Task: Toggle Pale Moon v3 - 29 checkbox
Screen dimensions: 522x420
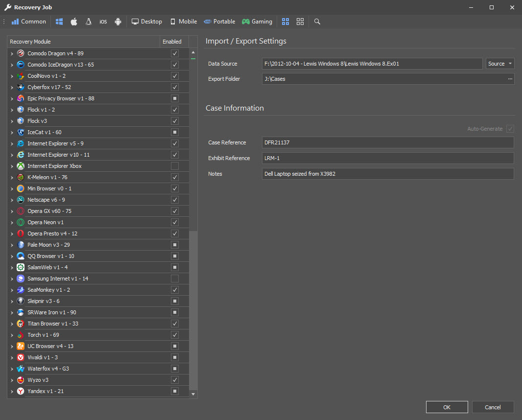Action: click(x=175, y=245)
